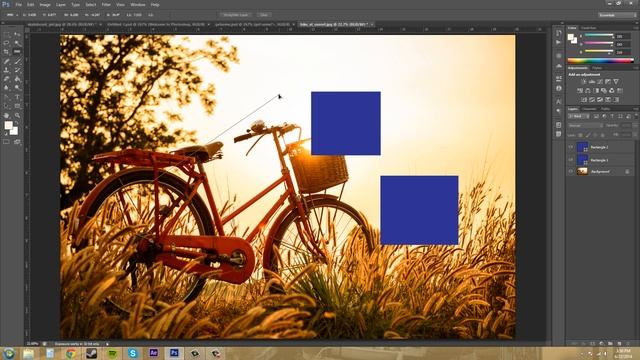Viewport: 640px width, 360px height.
Task: Select the History Brush tool
Action: click(17, 70)
